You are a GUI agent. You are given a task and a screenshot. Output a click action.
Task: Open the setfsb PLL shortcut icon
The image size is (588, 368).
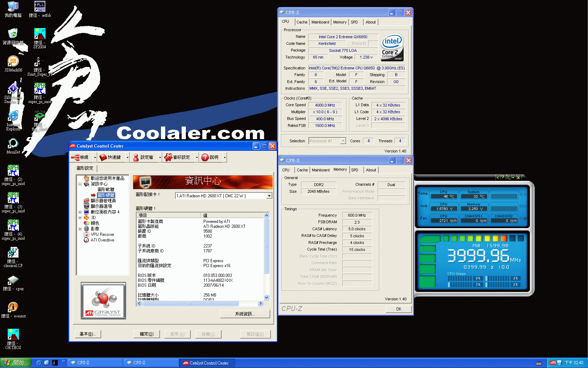click(40, 9)
